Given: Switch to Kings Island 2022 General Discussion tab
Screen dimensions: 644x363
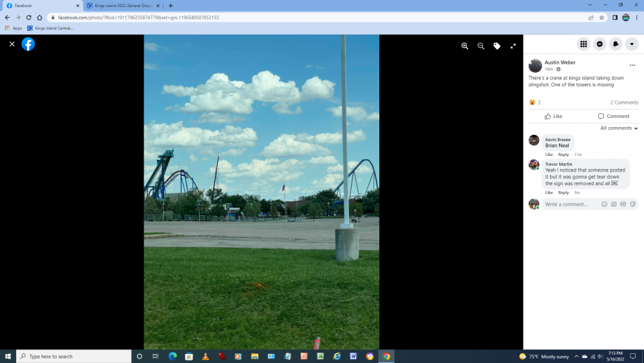Looking at the screenshot, I should pyautogui.click(x=122, y=5).
